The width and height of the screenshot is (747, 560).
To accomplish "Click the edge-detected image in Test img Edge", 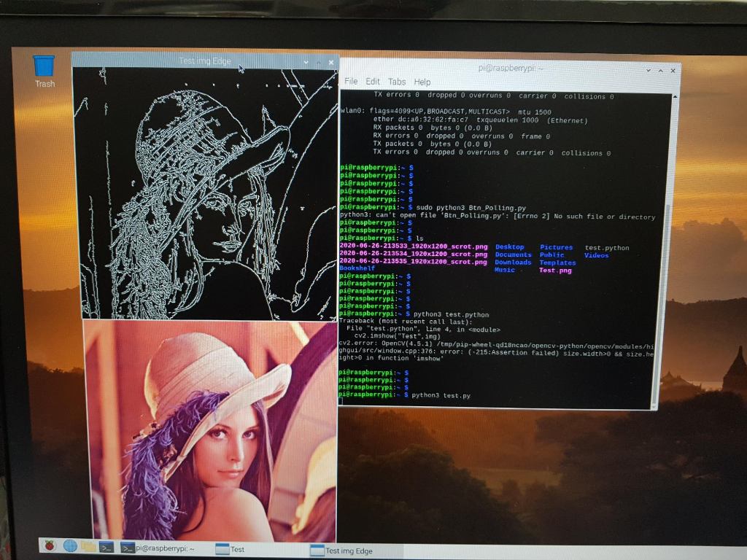I will pyautogui.click(x=206, y=193).
